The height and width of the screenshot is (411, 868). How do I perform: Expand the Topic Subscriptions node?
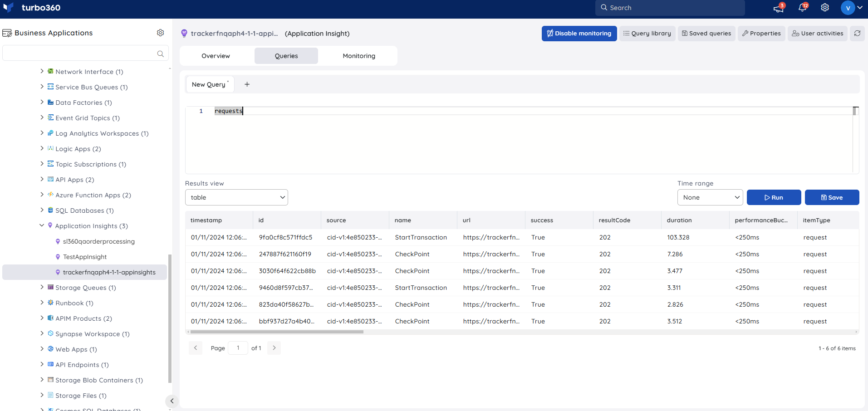42,164
